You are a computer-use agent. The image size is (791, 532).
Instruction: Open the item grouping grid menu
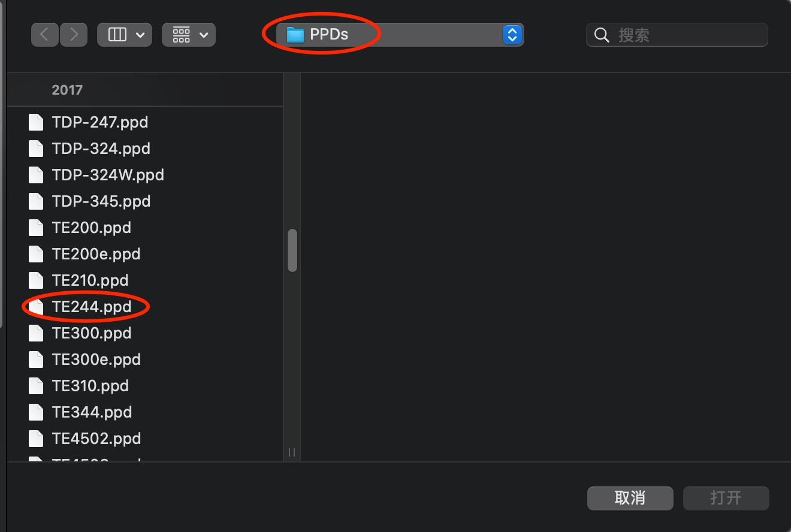click(x=182, y=35)
